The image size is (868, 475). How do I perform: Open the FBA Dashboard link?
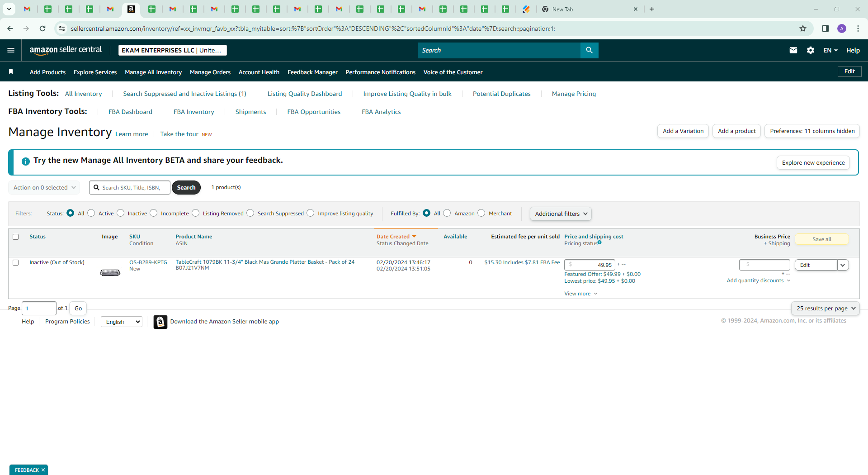pos(130,112)
